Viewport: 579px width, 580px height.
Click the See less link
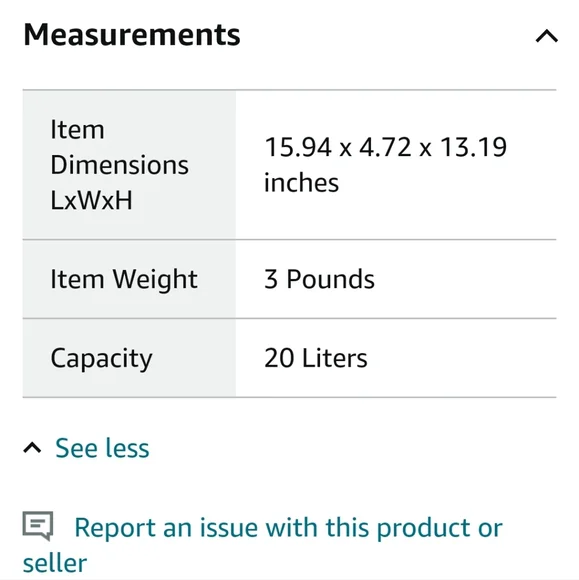[x=102, y=448]
